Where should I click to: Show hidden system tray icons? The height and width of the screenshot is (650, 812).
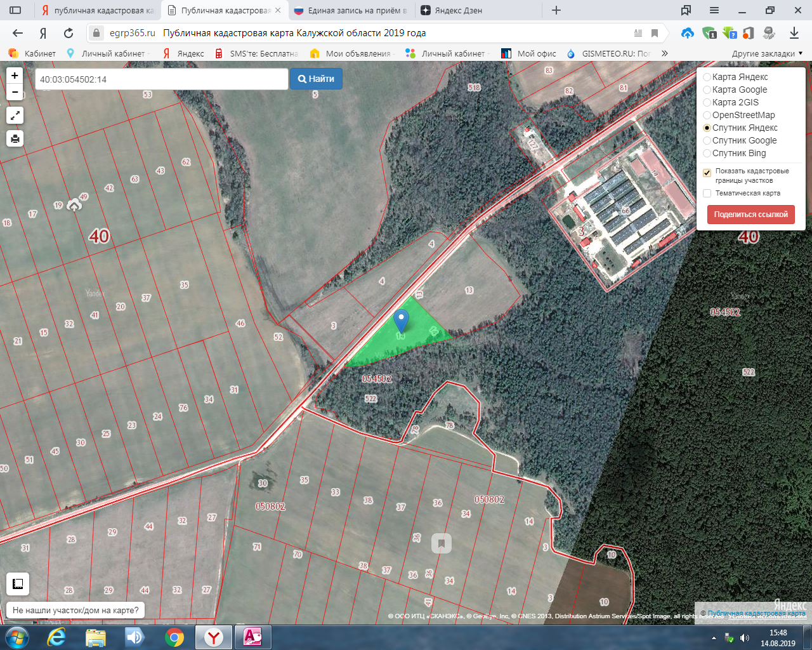click(x=714, y=637)
